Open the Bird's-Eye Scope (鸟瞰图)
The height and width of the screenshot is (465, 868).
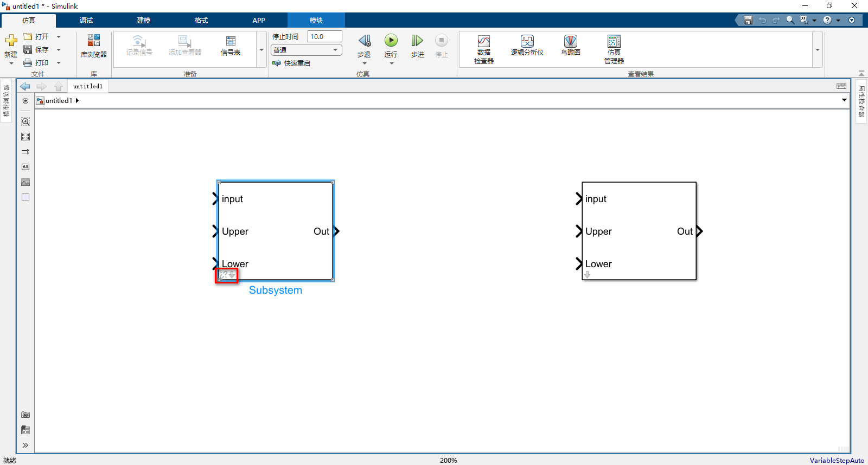pyautogui.click(x=571, y=46)
